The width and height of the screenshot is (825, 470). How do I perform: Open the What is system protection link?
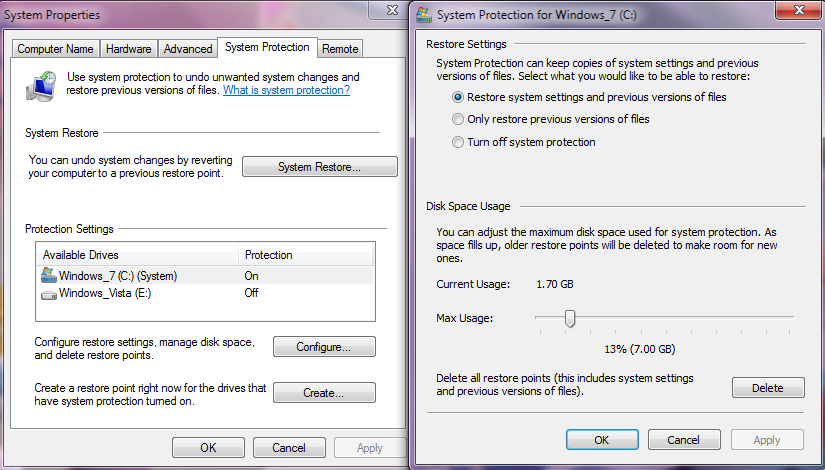286,90
